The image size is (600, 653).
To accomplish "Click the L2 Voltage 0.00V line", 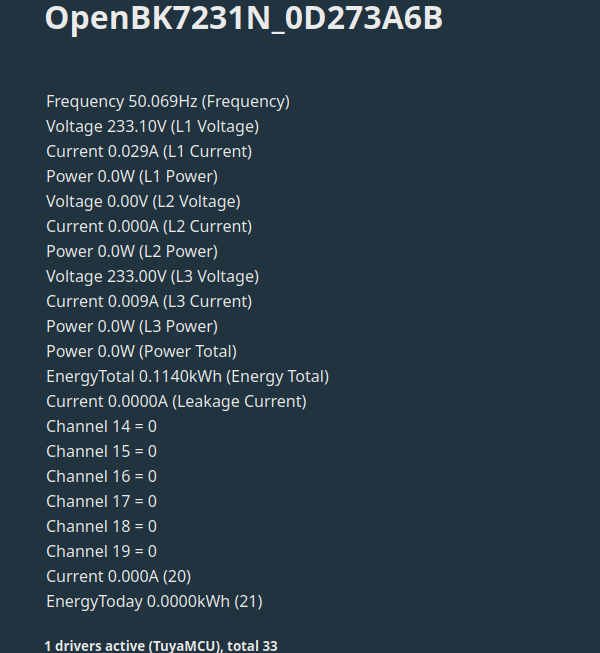I will click(143, 202).
